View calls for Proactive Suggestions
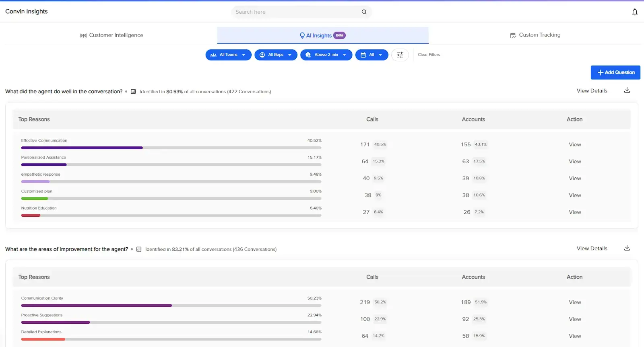Viewport: 644px width, 347px height. click(x=575, y=319)
